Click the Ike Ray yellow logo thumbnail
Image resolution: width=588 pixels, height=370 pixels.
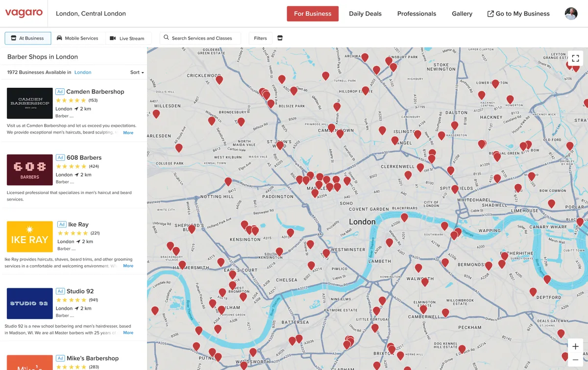(30, 237)
